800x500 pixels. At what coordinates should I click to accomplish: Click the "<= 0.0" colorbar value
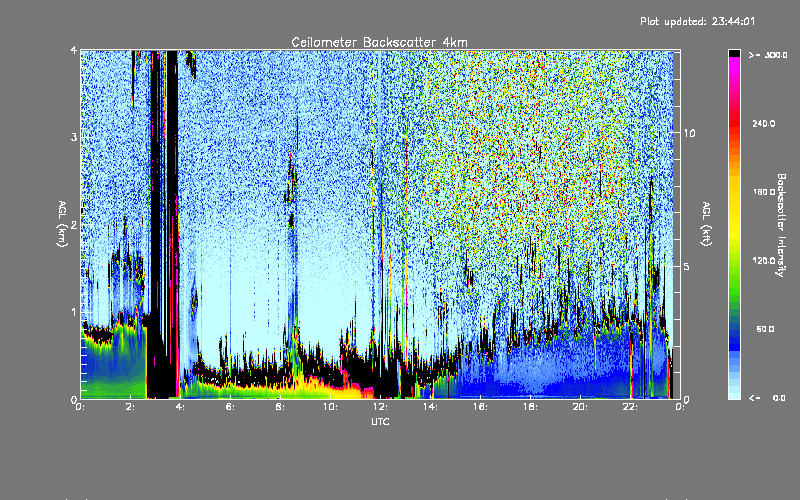click(767, 398)
